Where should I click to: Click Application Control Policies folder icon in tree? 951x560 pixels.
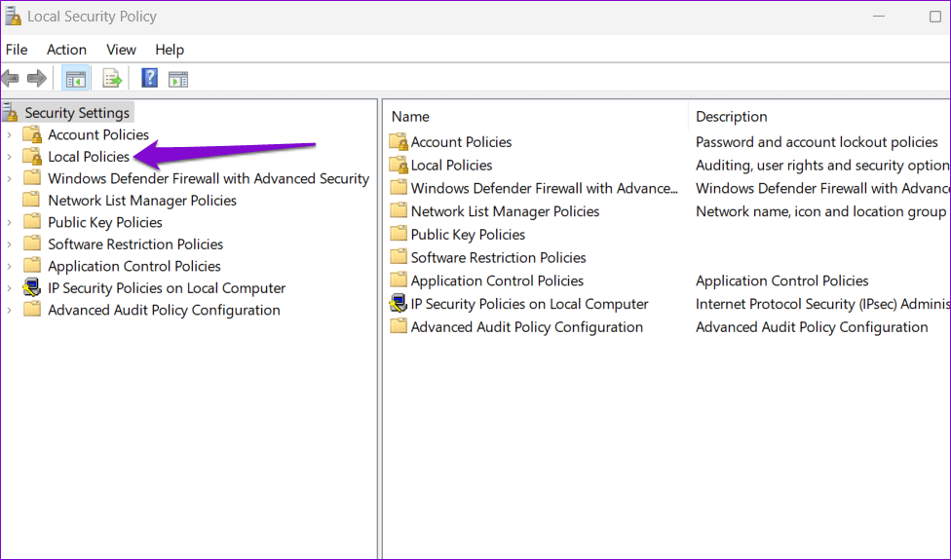tap(31, 265)
